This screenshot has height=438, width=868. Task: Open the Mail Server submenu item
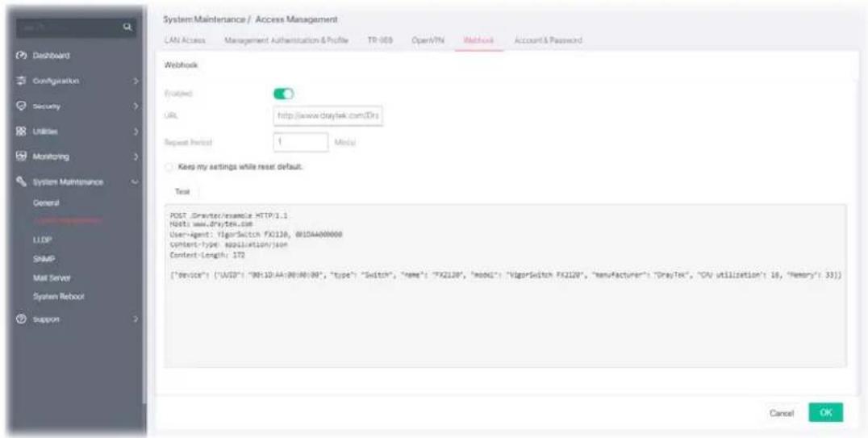[x=52, y=278]
